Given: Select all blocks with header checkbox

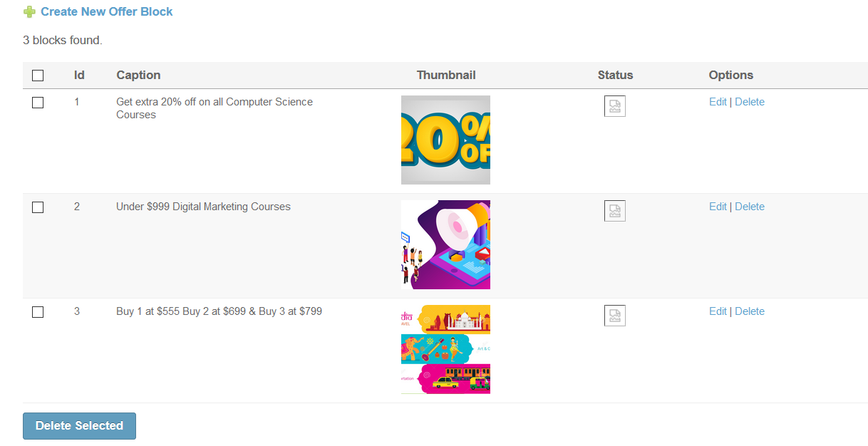Looking at the screenshot, I should [38, 76].
